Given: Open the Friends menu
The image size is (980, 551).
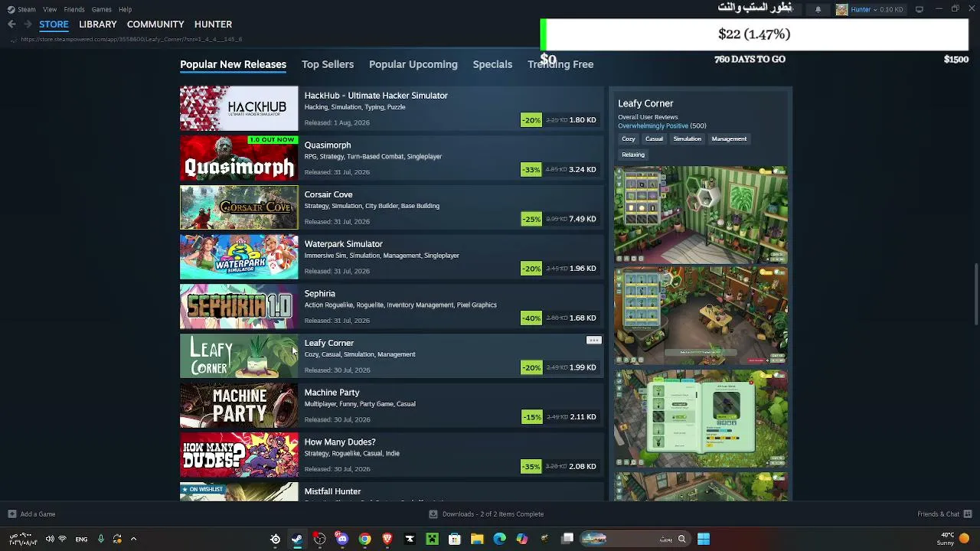Looking at the screenshot, I should 74,9.
